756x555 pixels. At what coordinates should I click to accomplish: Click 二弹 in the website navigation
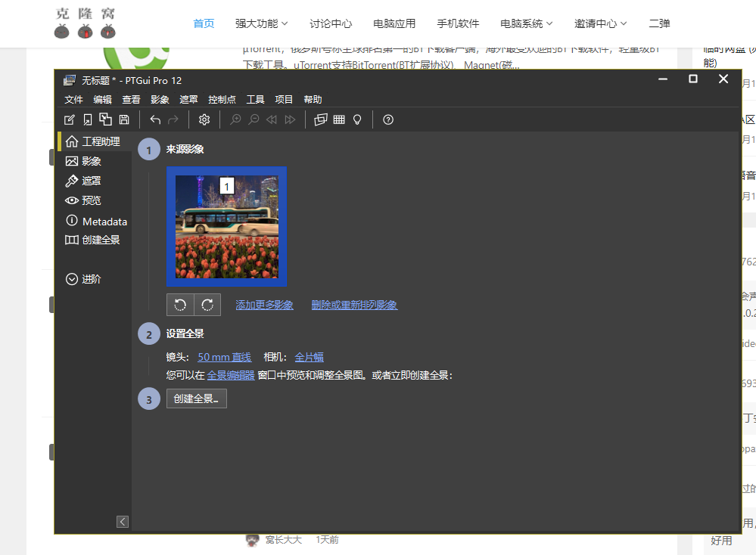point(659,23)
